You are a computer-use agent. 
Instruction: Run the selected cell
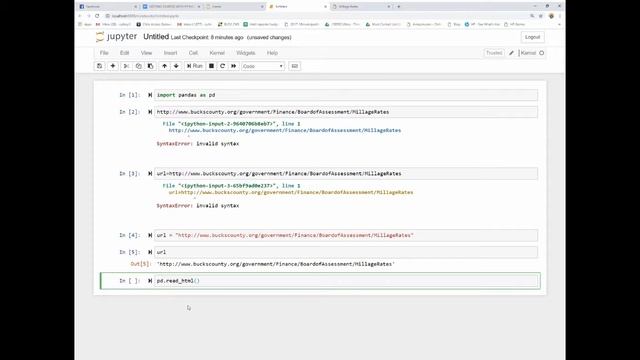[x=195, y=66]
